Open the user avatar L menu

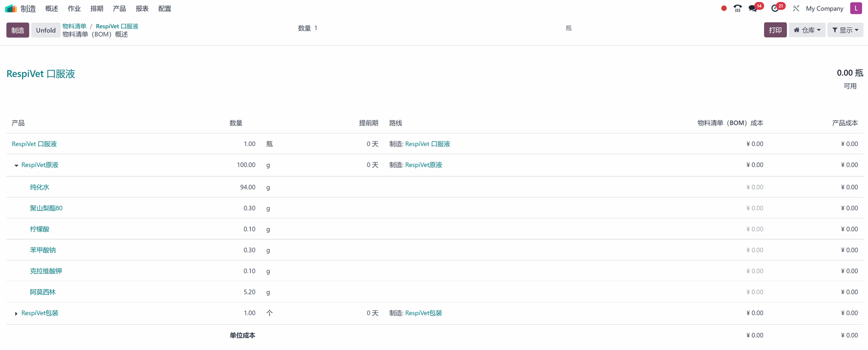pos(856,8)
